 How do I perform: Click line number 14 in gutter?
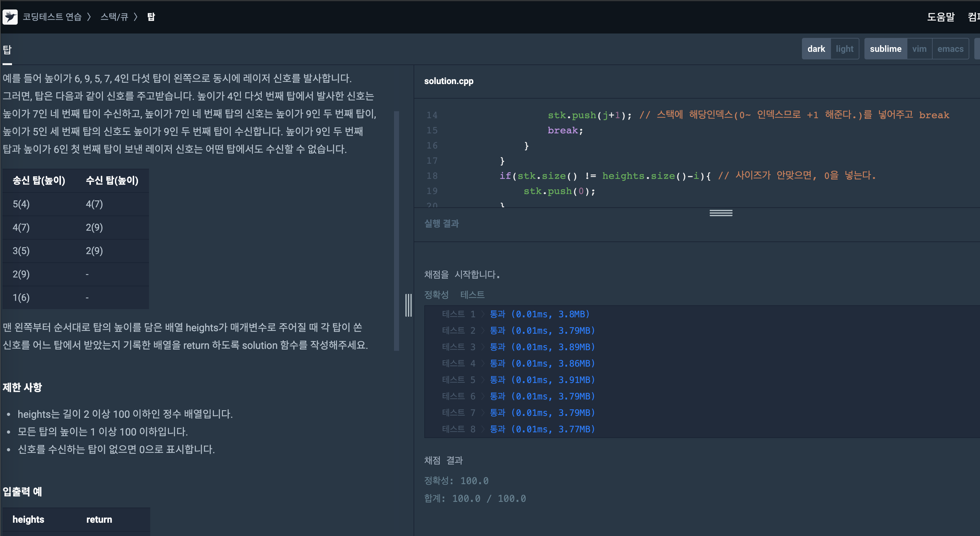click(432, 115)
